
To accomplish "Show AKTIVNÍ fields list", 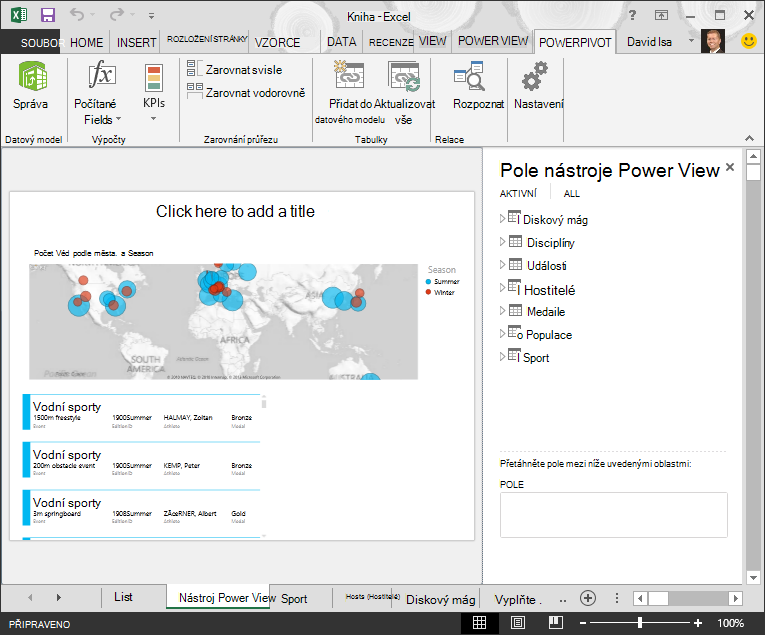I will 518,194.
